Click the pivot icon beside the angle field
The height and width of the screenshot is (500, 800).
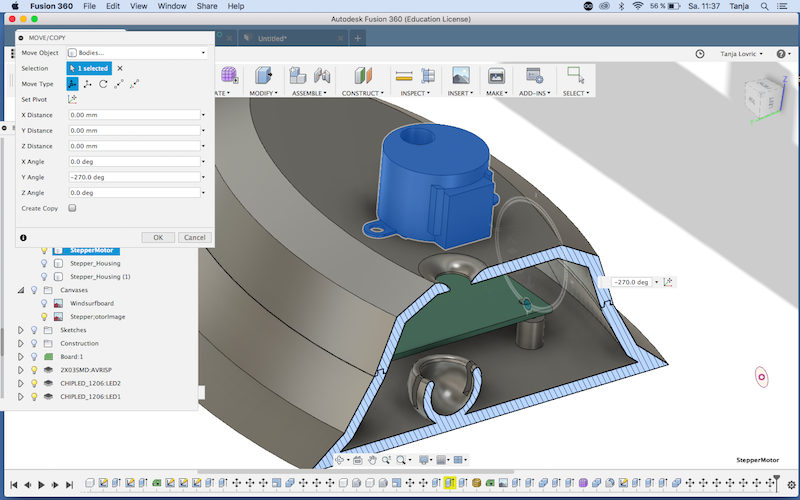click(668, 282)
